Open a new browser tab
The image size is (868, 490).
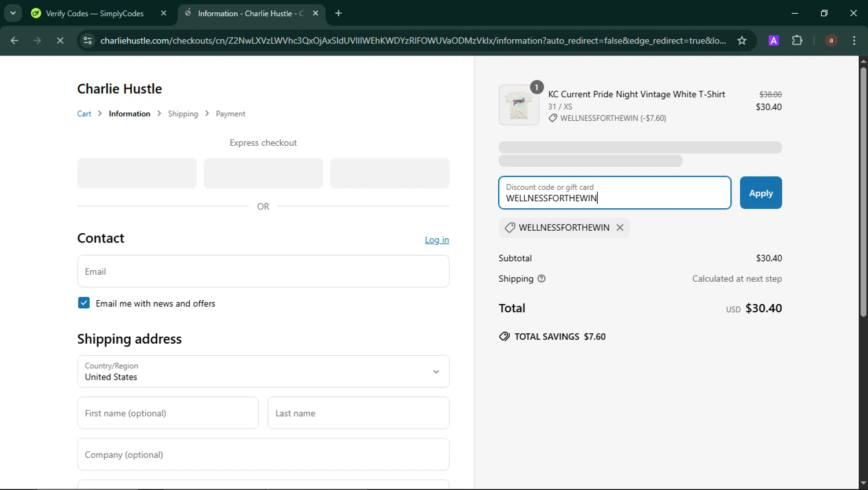[x=339, y=13]
